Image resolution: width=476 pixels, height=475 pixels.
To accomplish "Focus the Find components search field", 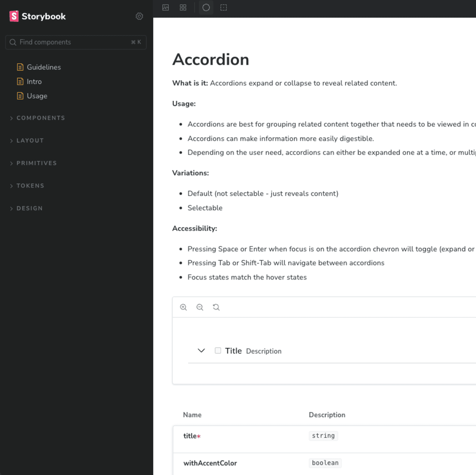I will point(76,42).
